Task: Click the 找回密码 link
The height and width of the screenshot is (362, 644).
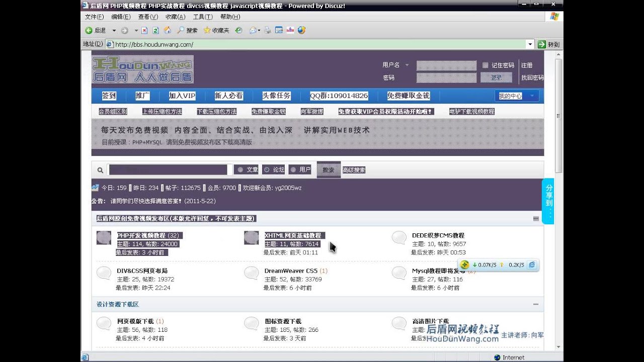Action: tap(532, 77)
